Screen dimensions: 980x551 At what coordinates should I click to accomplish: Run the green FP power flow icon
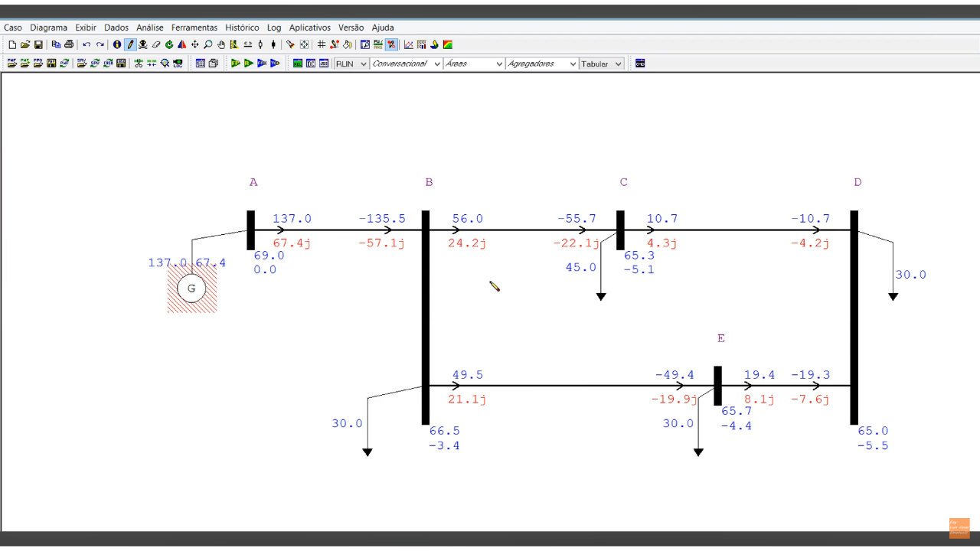point(235,64)
